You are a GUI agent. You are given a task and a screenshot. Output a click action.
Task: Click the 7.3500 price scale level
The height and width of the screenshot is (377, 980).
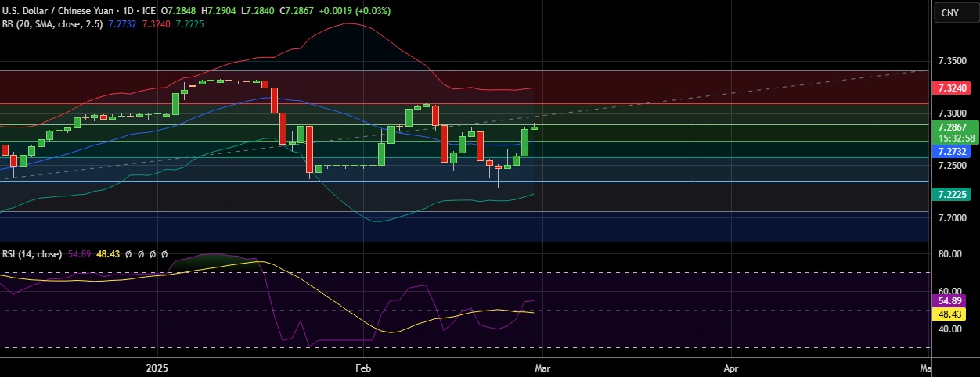click(x=953, y=61)
